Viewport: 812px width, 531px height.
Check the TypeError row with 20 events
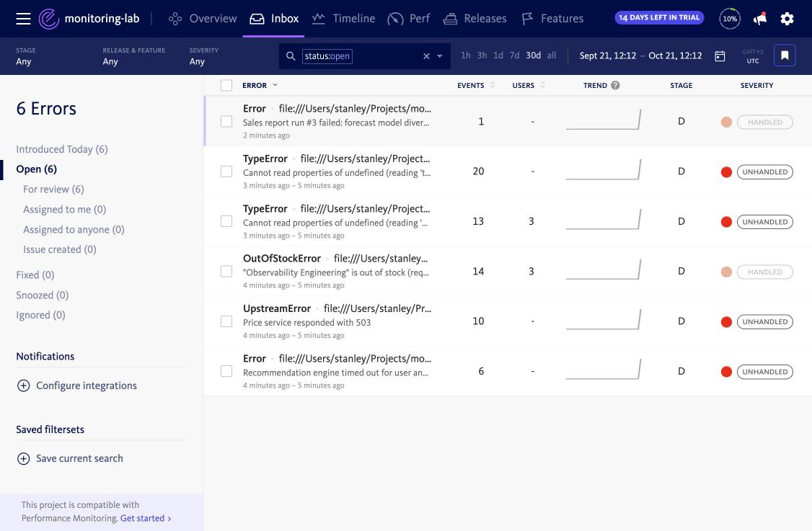[226, 171]
